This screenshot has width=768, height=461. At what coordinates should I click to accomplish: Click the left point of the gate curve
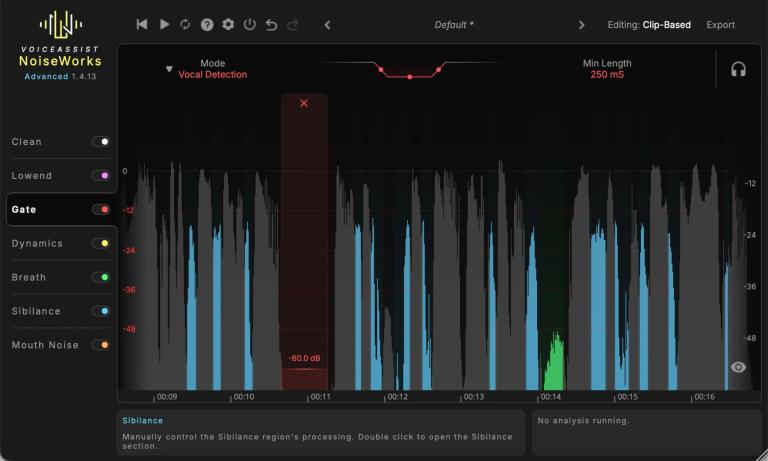[381, 70]
